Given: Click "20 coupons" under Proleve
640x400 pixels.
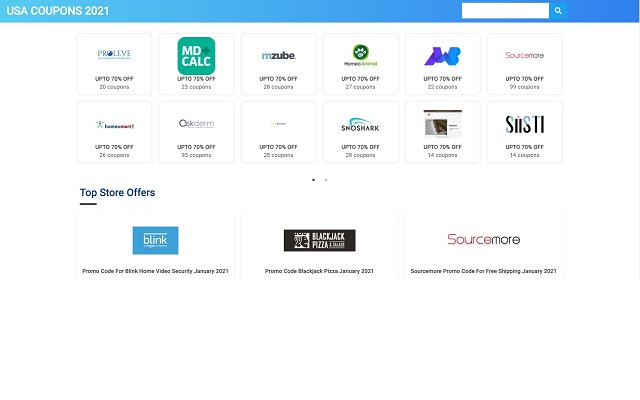Looking at the screenshot, I should tap(114, 87).
